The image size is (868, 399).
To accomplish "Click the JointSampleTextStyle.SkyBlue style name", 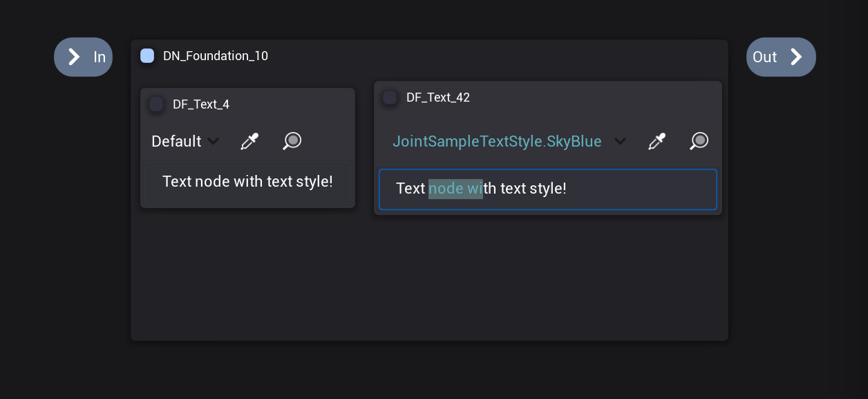I will [x=497, y=142].
